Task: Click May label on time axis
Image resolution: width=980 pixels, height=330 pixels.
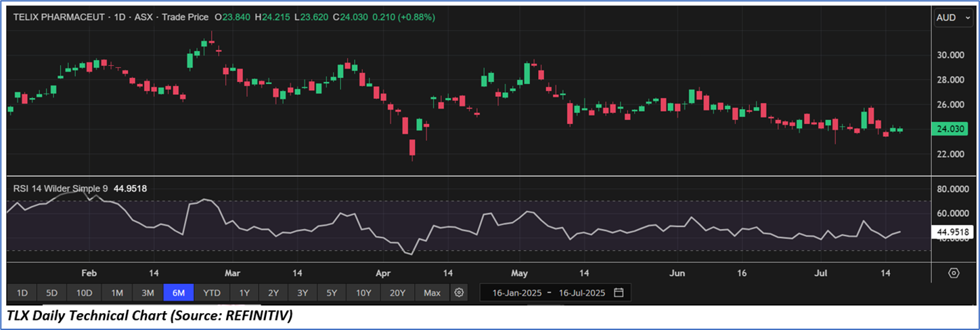Action: pyautogui.click(x=519, y=273)
